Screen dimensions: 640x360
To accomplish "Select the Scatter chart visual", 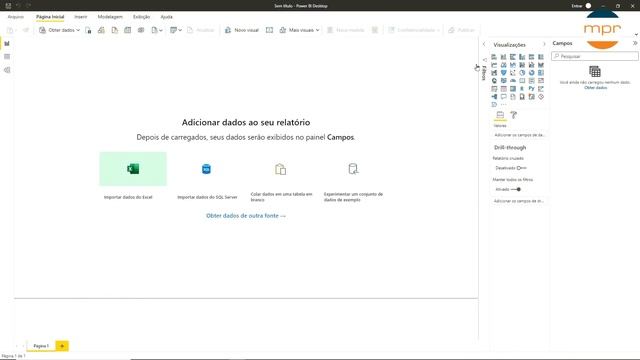I will (513, 73).
